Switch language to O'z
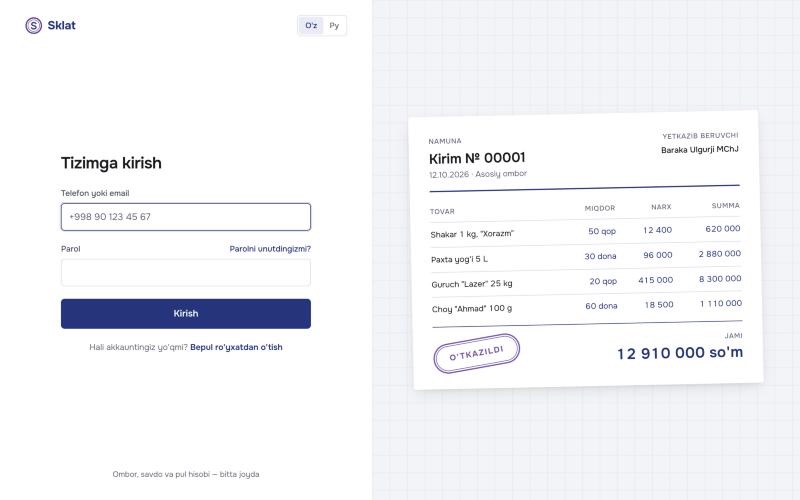 pos(311,26)
